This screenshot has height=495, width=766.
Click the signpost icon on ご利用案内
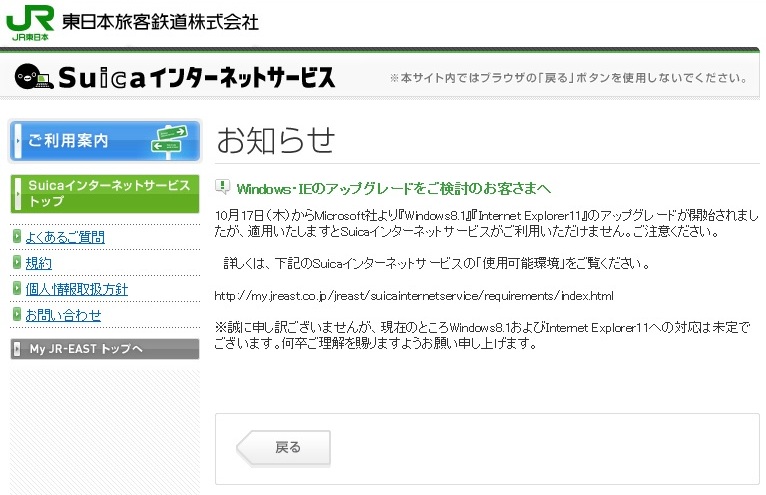click(169, 141)
